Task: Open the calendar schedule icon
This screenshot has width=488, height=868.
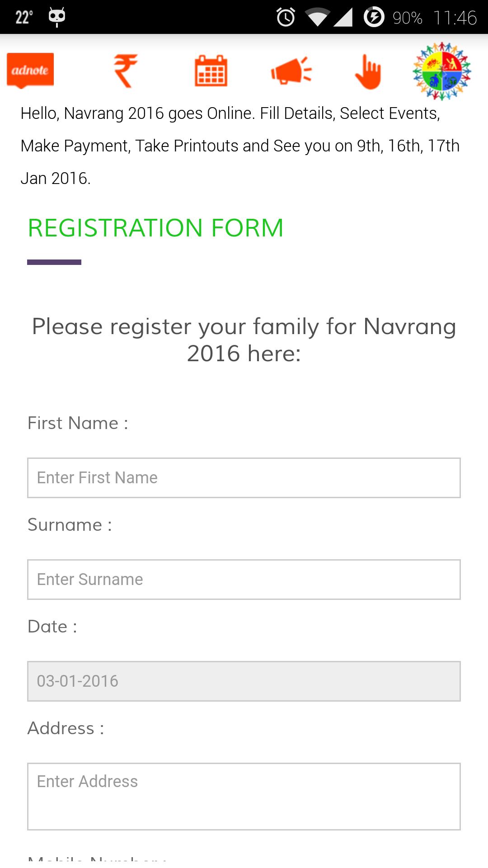Action: coord(211,71)
